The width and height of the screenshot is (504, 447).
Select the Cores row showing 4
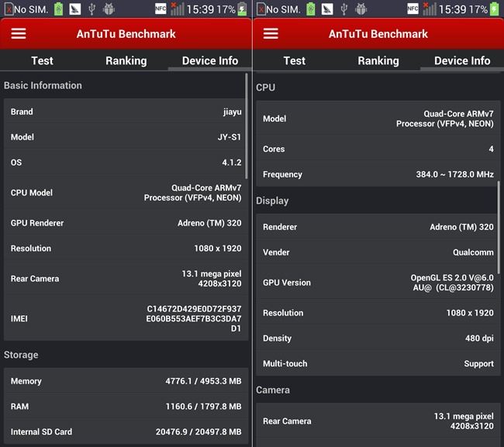point(378,149)
